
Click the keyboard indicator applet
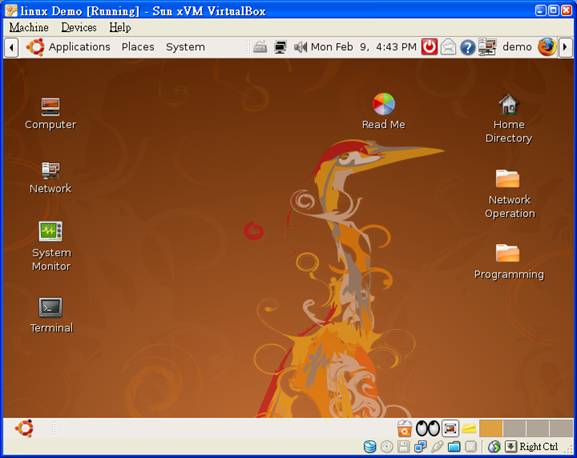[x=260, y=47]
